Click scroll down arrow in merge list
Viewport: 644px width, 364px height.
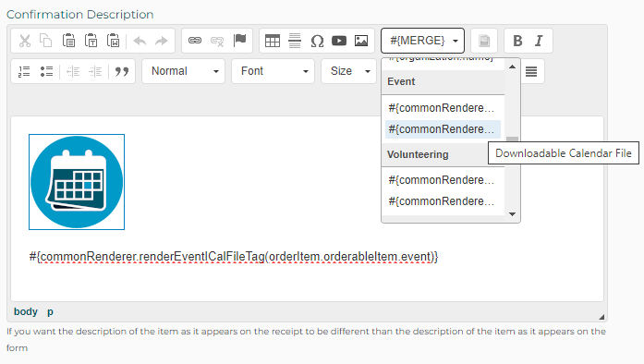click(x=512, y=214)
